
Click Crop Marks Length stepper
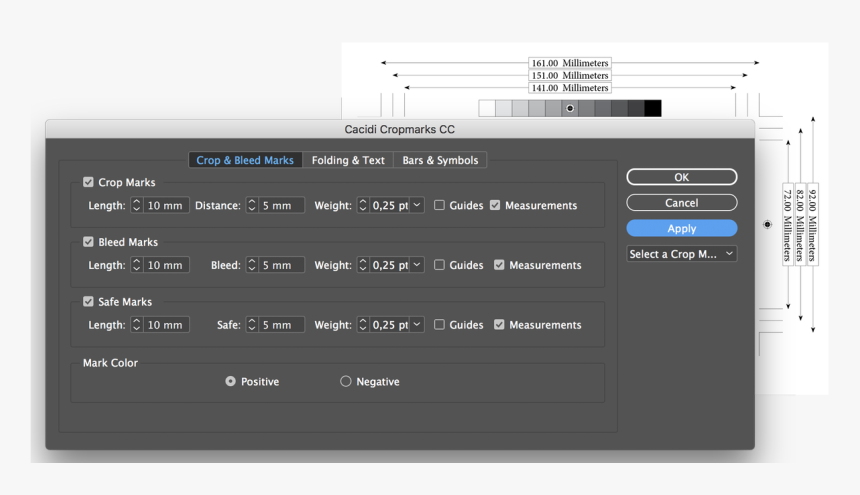137,205
